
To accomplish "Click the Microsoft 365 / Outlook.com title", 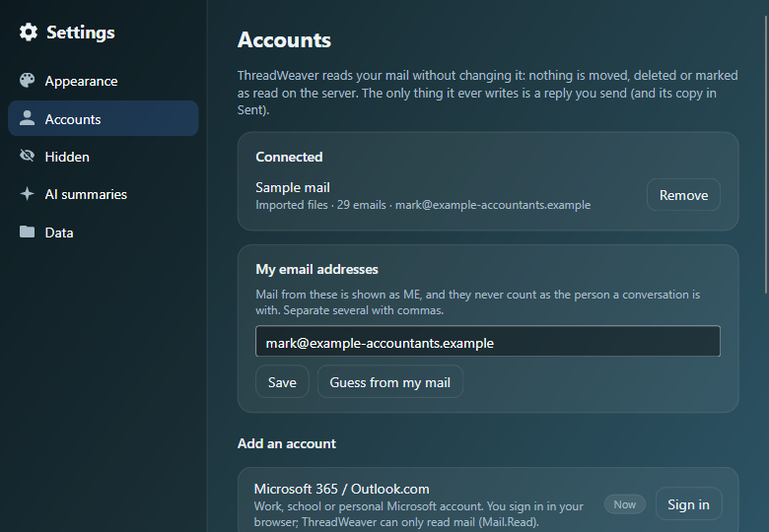I will coord(341,489).
